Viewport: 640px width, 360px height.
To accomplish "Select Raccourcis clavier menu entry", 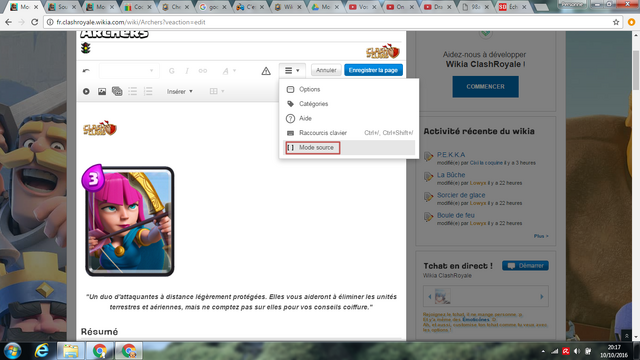I will [x=349, y=133].
